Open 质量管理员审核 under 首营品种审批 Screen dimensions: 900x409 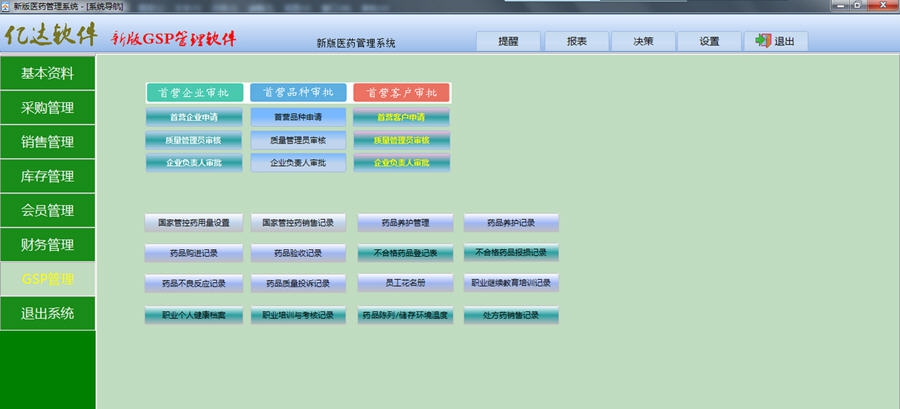(x=298, y=140)
